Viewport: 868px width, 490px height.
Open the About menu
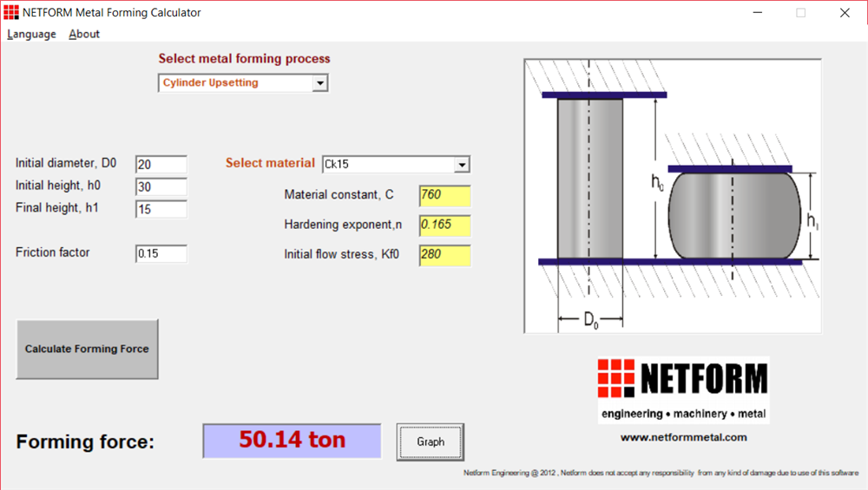click(84, 34)
